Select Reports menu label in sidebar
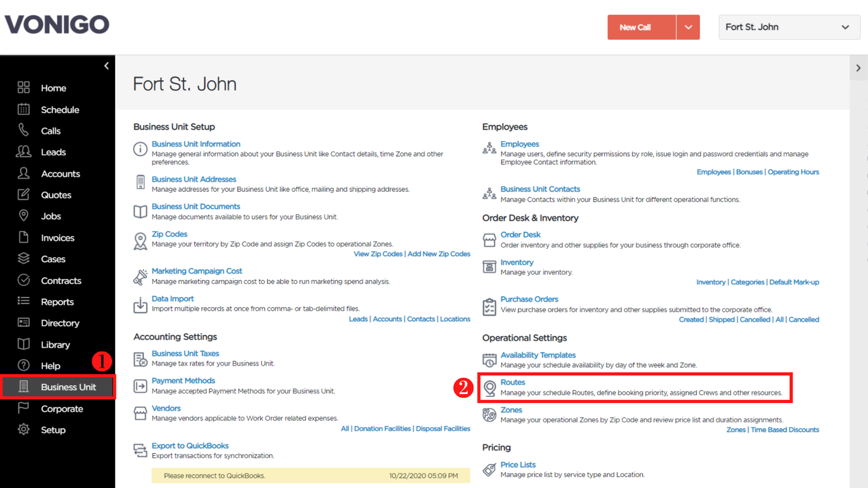This screenshot has height=488, width=868. 57,302
